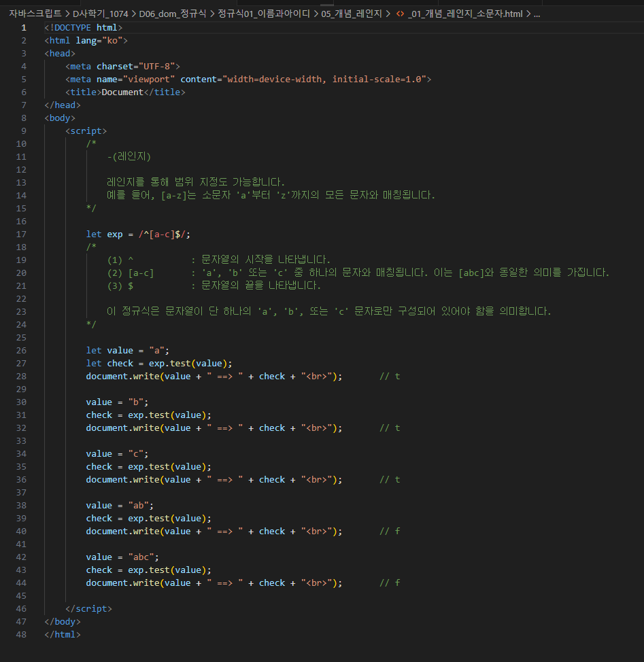Click the viewport meta content string
The width and height of the screenshot is (644, 662).
click(x=324, y=80)
